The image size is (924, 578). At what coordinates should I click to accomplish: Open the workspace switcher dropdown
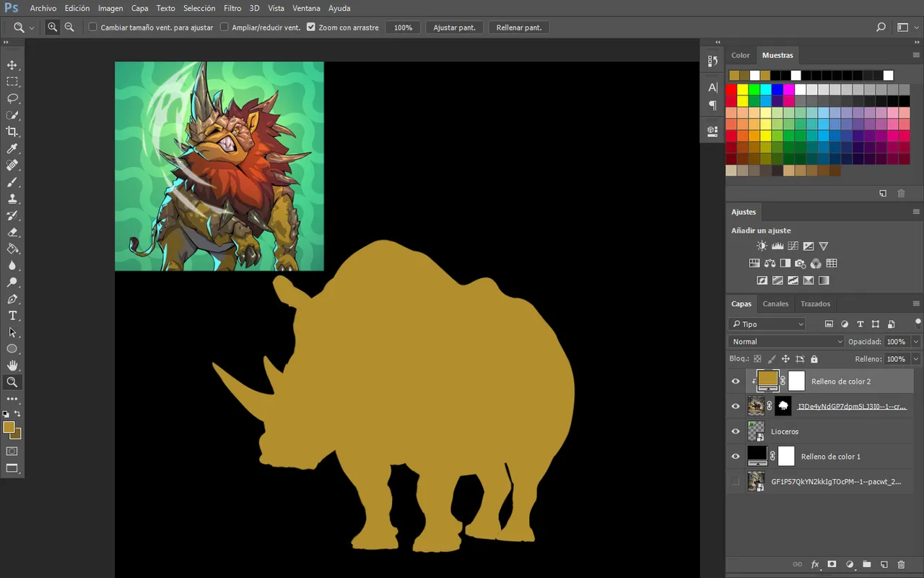point(907,27)
